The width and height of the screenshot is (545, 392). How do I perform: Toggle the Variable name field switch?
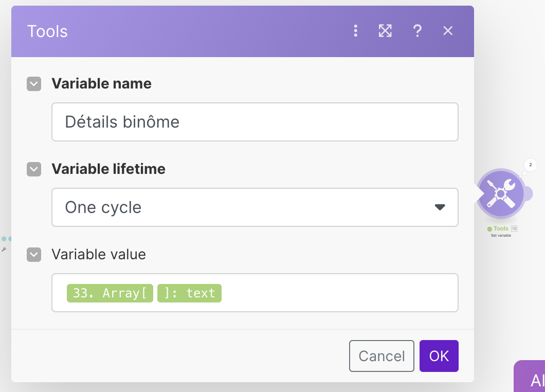pos(34,84)
